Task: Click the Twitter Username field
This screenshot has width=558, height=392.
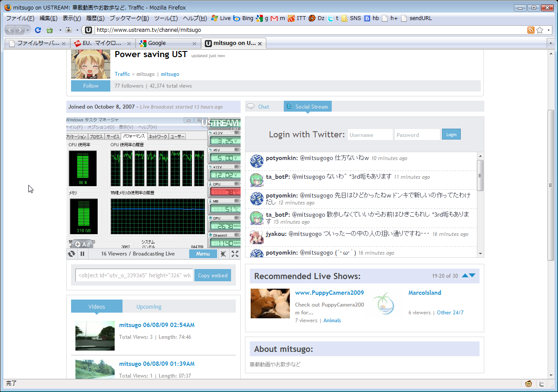Action: click(x=370, y=135)
